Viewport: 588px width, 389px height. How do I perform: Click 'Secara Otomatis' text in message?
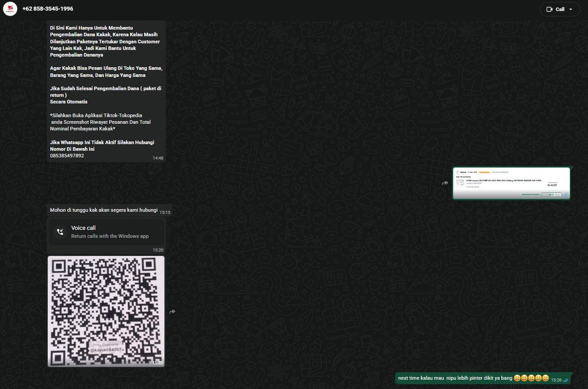pyautogui.click(x=69, y=101)
